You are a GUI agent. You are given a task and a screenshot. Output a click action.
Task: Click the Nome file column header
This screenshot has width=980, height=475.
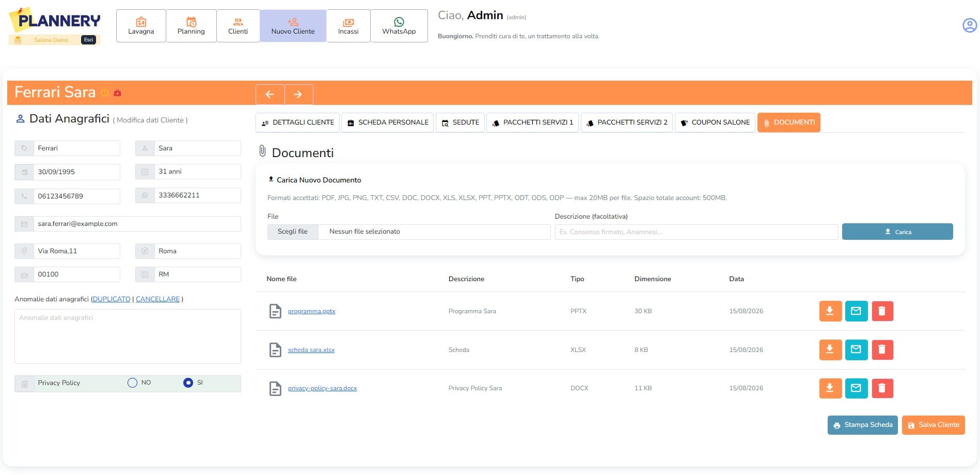coord(281,279)
